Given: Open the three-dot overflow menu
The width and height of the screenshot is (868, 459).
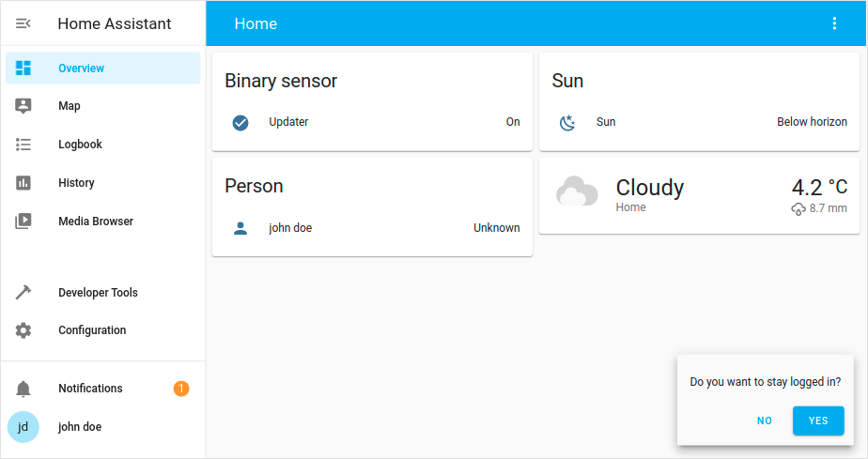Looking at the screenshot, I should click(834, 23).
